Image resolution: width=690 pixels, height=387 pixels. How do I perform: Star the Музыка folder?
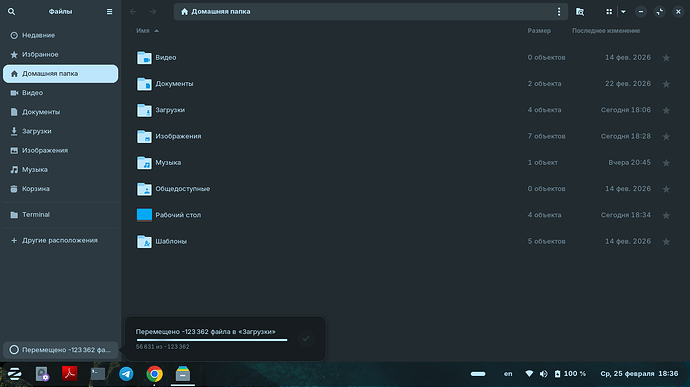(x=666, y=163)
